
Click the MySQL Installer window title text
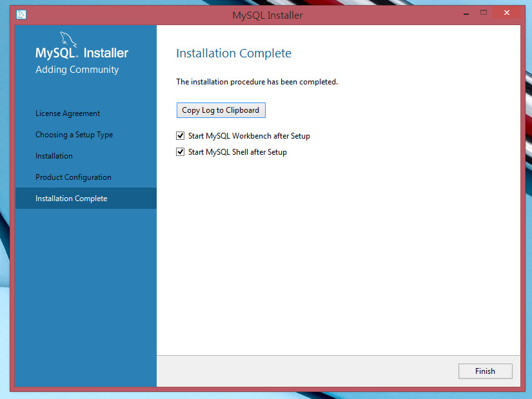268,15
